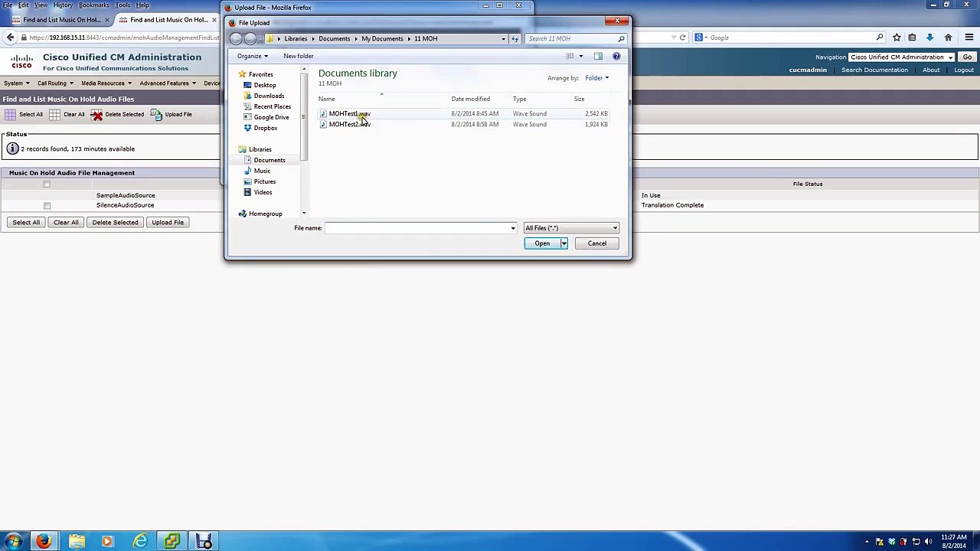
Task: Expand the address bar path dropdown
Action: pos(503,38)
